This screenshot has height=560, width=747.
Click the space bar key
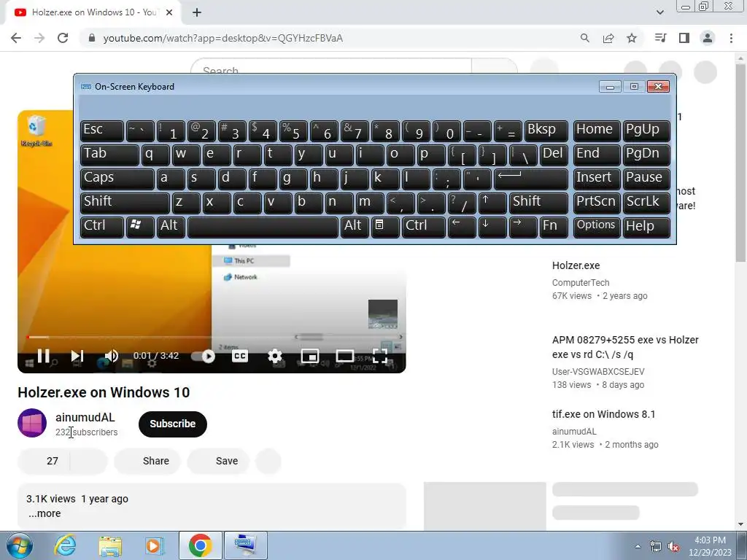point(263,227)
